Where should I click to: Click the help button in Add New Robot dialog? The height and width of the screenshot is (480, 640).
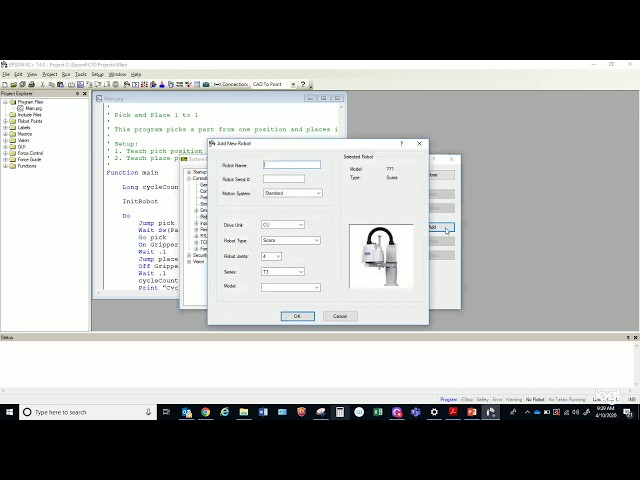(402, 143)
